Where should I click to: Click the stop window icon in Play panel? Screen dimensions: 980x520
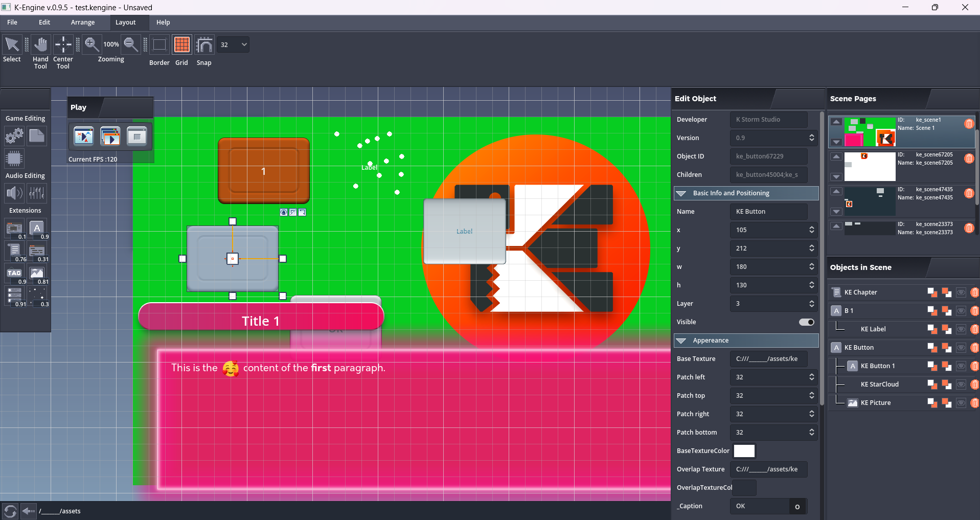point(137,137)
